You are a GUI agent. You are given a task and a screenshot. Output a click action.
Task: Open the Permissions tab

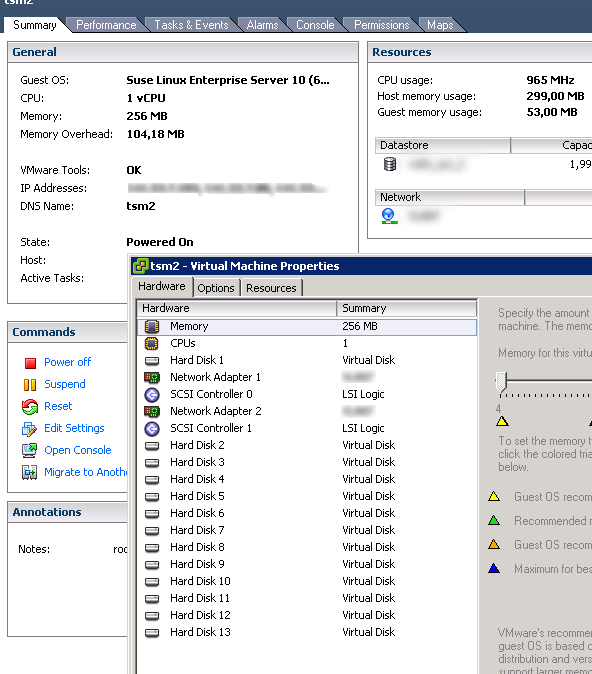pos(382,25)
